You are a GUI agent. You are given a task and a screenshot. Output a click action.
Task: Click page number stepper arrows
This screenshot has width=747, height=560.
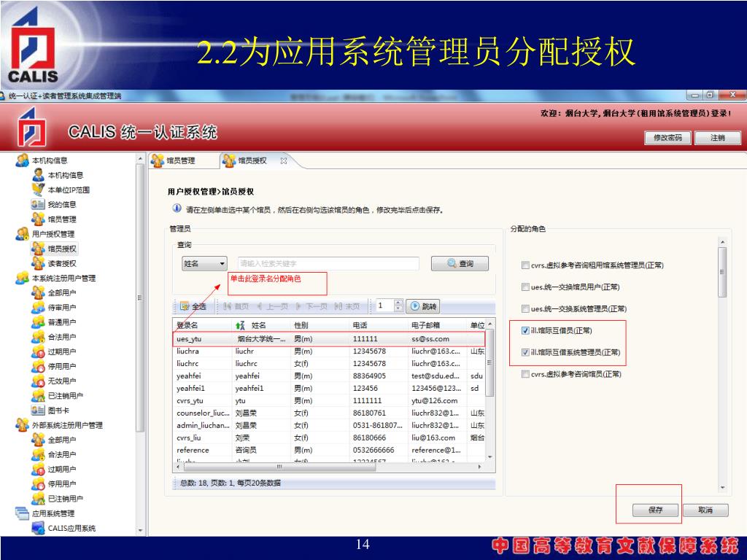(x=398, y=306)
